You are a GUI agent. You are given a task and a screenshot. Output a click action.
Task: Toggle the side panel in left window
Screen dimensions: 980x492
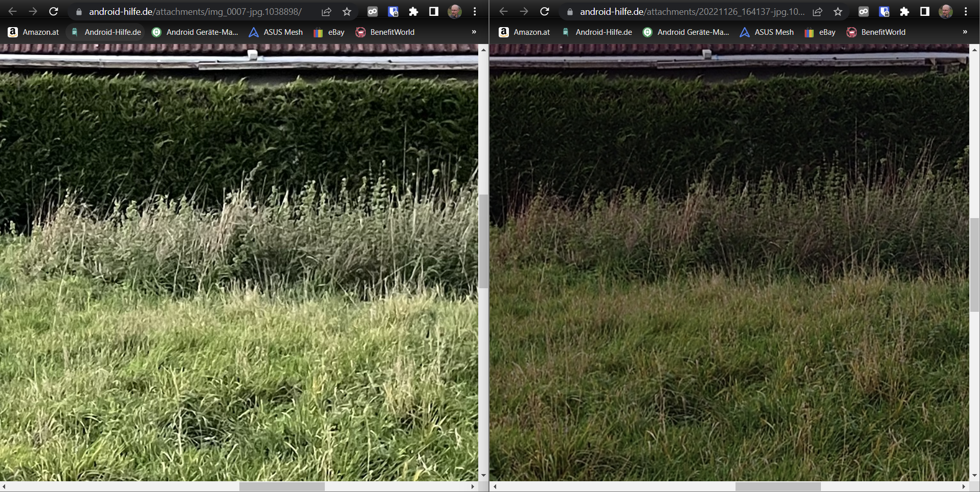pyautogui.click(x=434, y=11)
